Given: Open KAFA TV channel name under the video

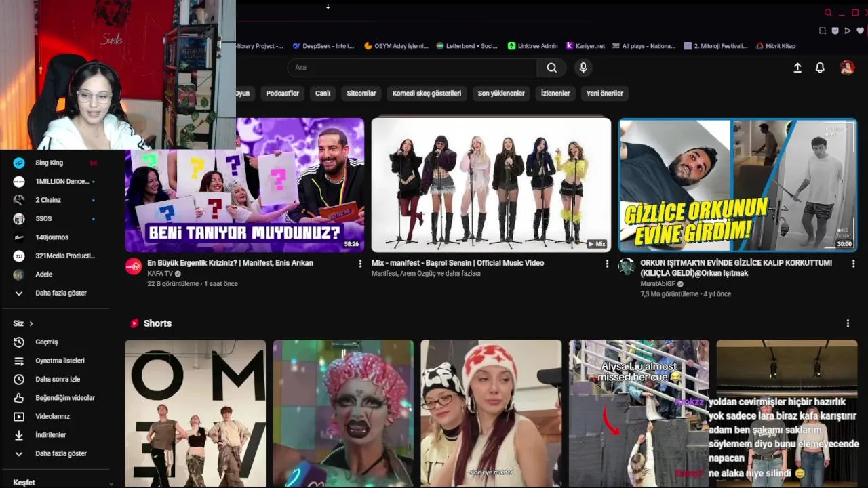Looking at the screenshot, I should 160,274.
